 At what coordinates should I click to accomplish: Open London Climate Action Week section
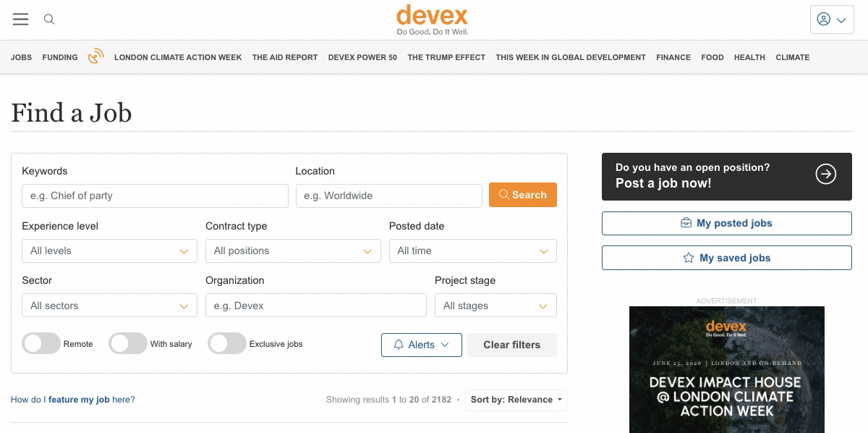[178, 57]
